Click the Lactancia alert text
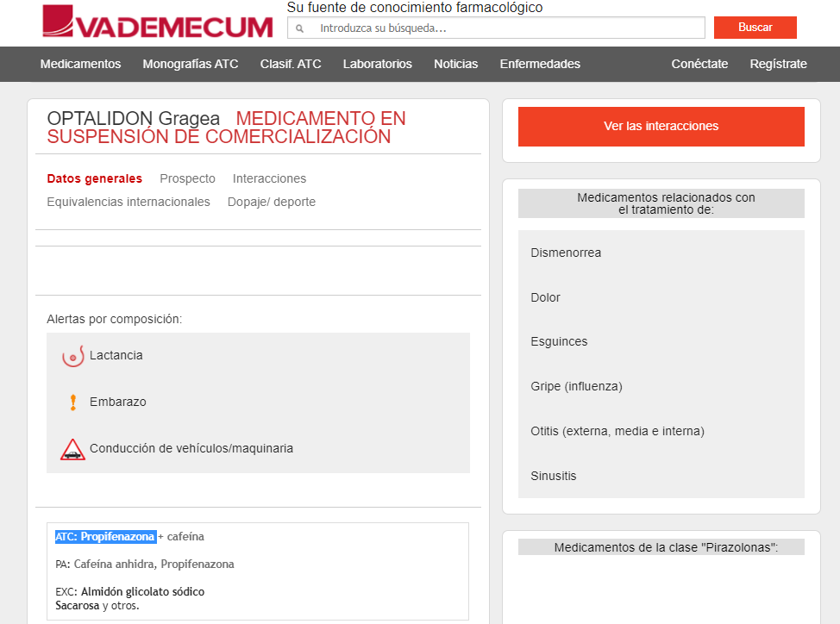Screen dimensions: 840x624 (x=116, y=355)
